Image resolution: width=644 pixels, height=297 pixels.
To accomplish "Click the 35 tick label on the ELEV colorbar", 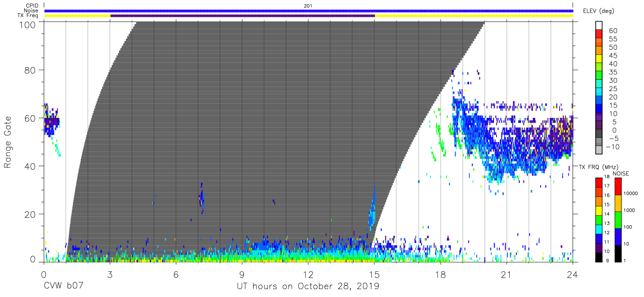I will (x=613, y=73).
